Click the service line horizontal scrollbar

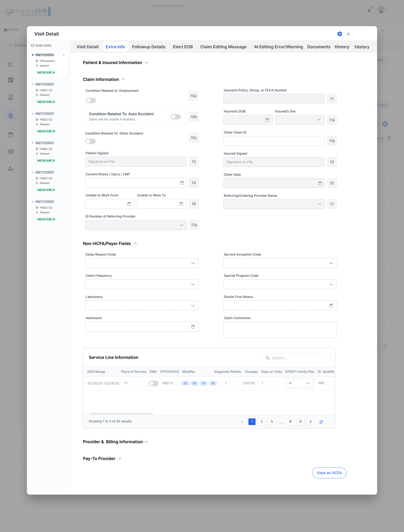pyautogui.click(x=121, y=414)
